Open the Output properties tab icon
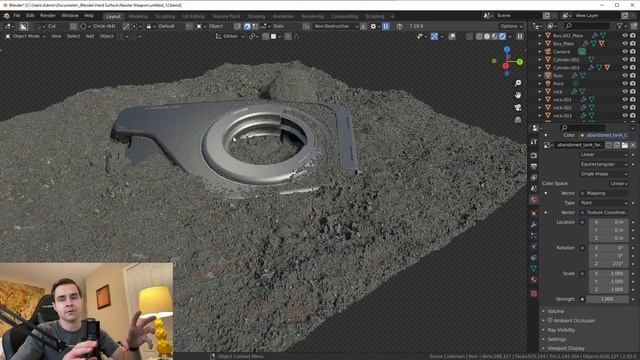Screen dimensions: 640x360 [x=534, y=167]
